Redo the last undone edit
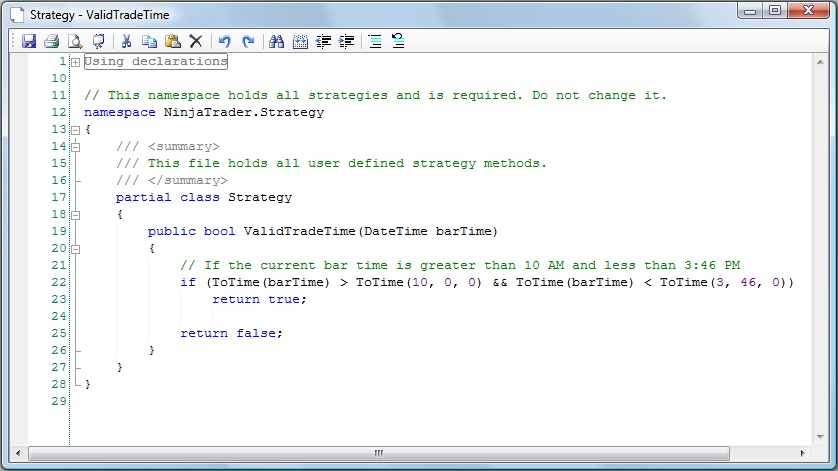This screenshot has width=838, height=471. tap(248, 41)
